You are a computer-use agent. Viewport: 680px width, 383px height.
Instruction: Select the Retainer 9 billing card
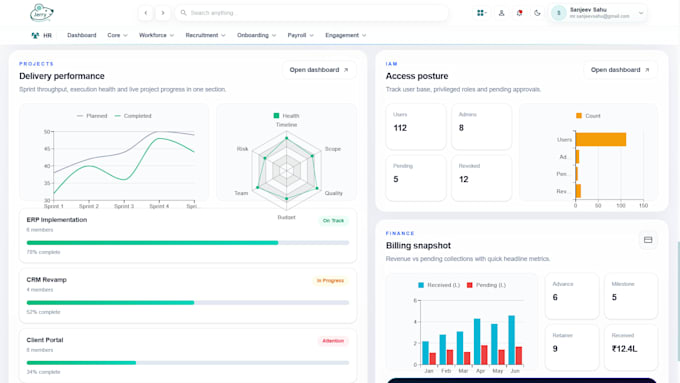click(572, 347)
